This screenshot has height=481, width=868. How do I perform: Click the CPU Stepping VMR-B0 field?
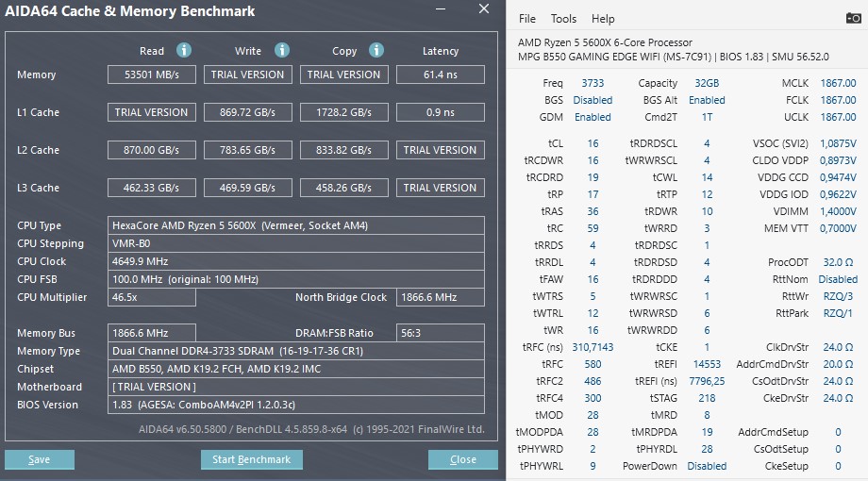point(296,243)
